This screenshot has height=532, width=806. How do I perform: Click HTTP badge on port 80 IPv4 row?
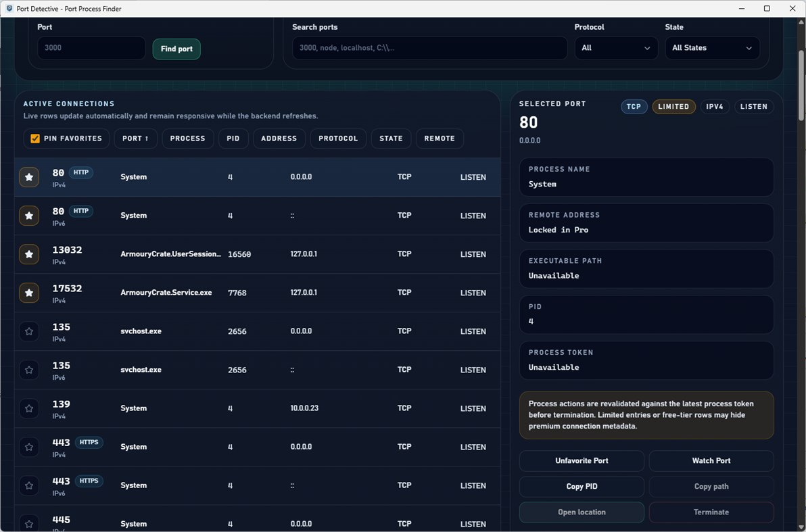click(x=80, y=172)
